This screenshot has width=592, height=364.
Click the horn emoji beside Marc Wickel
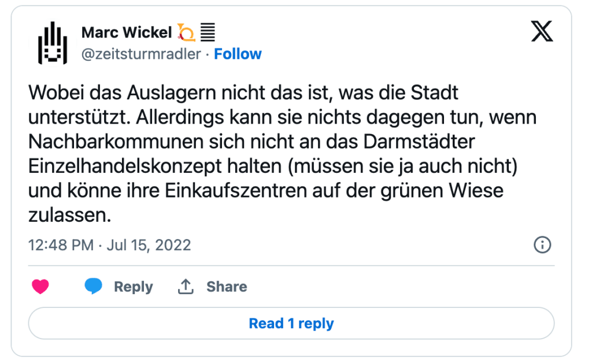[x=186, y=32]
